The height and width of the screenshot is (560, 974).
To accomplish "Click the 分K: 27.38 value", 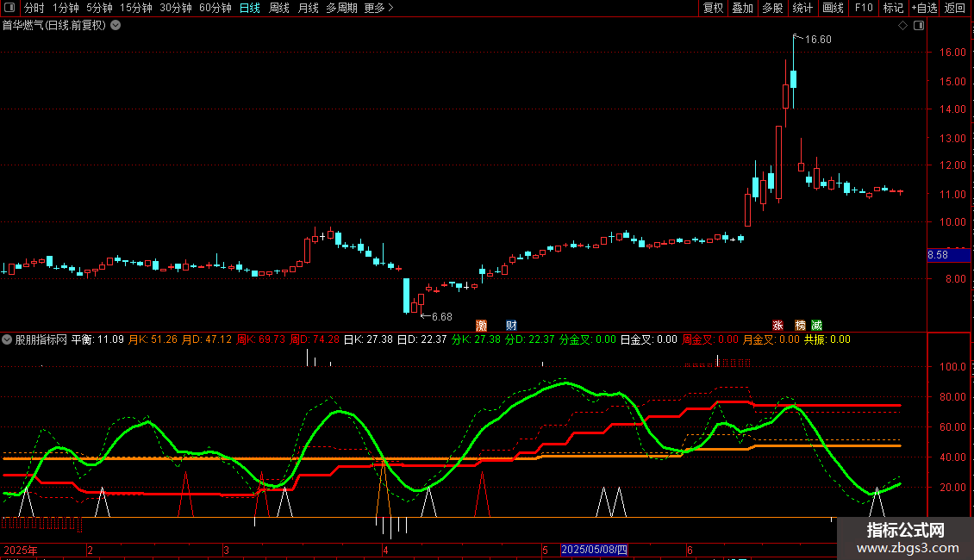I will (476, 339).
